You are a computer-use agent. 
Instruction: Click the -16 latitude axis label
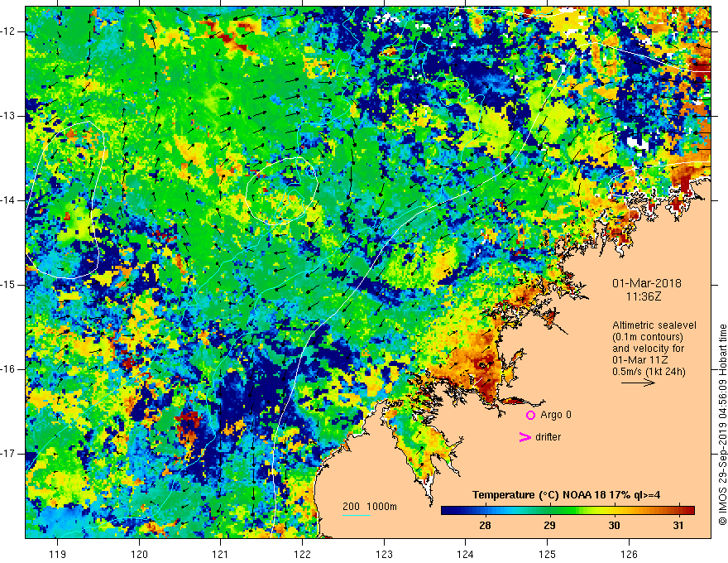click(x=8, y=369)
